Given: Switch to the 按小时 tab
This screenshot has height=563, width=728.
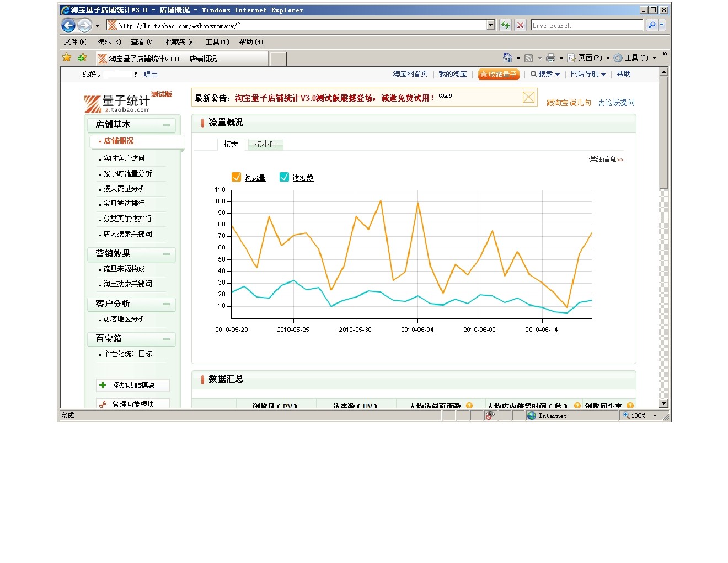Looking at the screenshot, I should coord(265,144).
